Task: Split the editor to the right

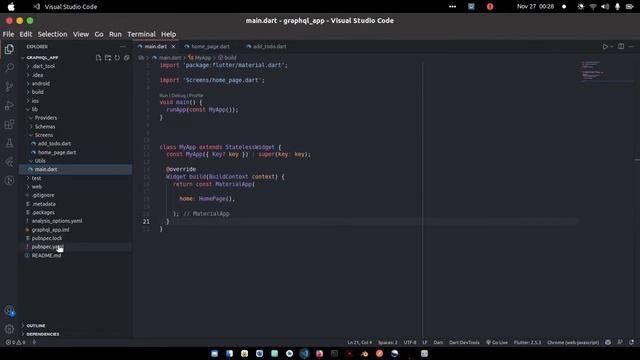Action: pos(621,47)
